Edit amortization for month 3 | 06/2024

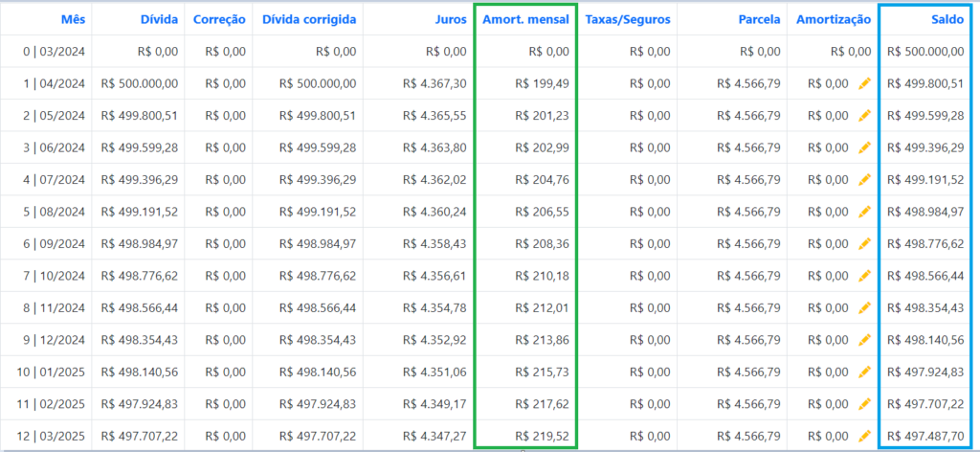point(864,147)
